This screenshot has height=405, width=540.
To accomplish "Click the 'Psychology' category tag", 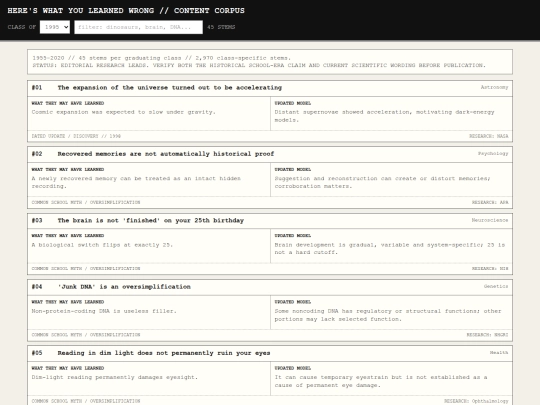I will pos(493,153).
